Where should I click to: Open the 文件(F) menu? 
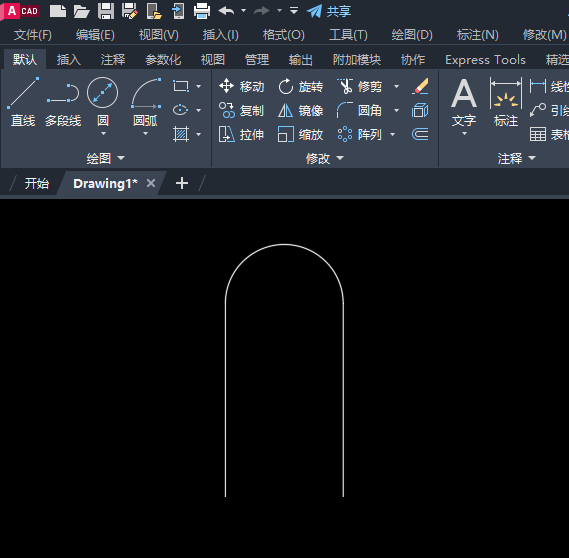[x=33, y=35]
